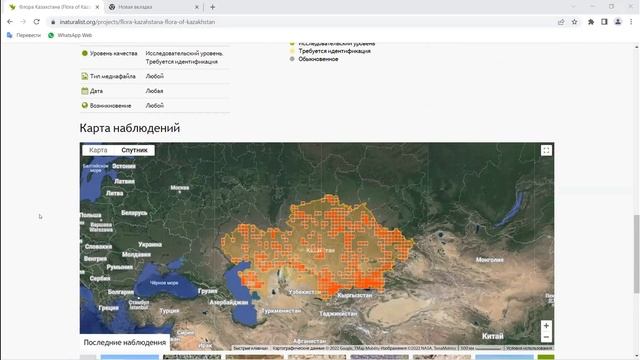The height and width of the screenshot is (360, 640).
Task: Click the Монголия label on the map
Action: (x=490, y=260)
